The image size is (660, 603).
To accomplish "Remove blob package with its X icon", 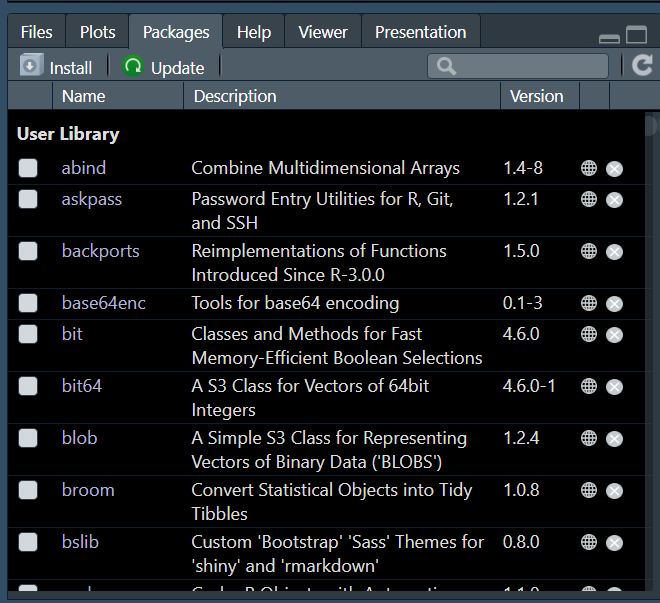I will (614, 439).
